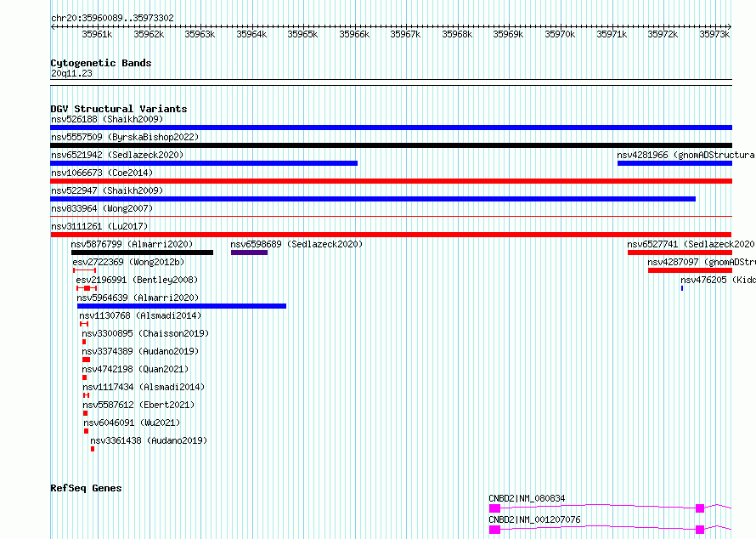The image size is (756, 539).
Task: Open nsv6527741 (Sedlazeck2020) label
Action: [x=691, y=244]
